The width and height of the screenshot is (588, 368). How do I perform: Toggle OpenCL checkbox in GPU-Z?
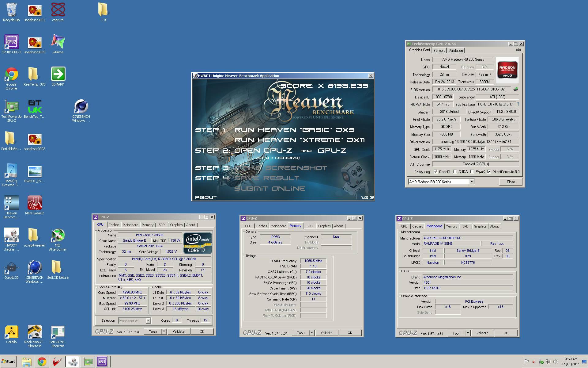(x=435, y=172)
